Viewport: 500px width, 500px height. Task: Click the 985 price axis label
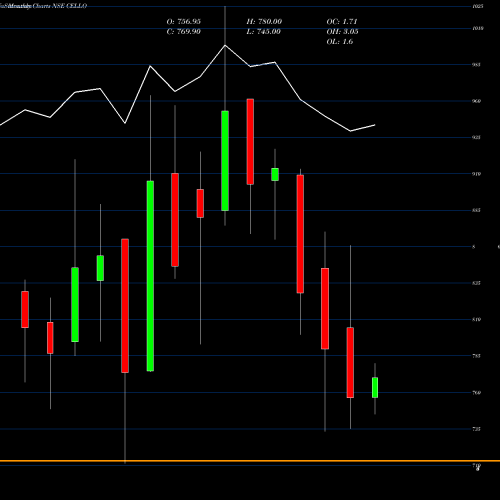(476, 65)
